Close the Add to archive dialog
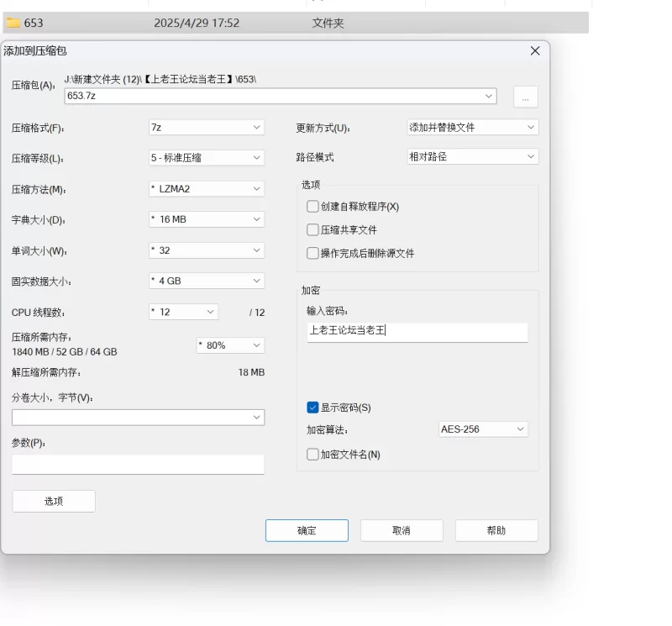Image resolution: width=672 pixels, height=626 pixels. point(535,51)
